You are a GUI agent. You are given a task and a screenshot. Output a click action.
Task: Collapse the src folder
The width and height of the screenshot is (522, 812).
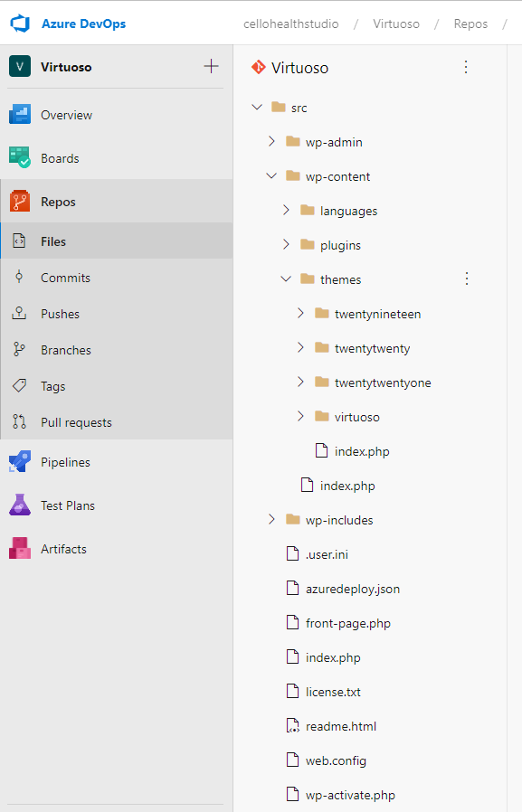tap(257, 108)
